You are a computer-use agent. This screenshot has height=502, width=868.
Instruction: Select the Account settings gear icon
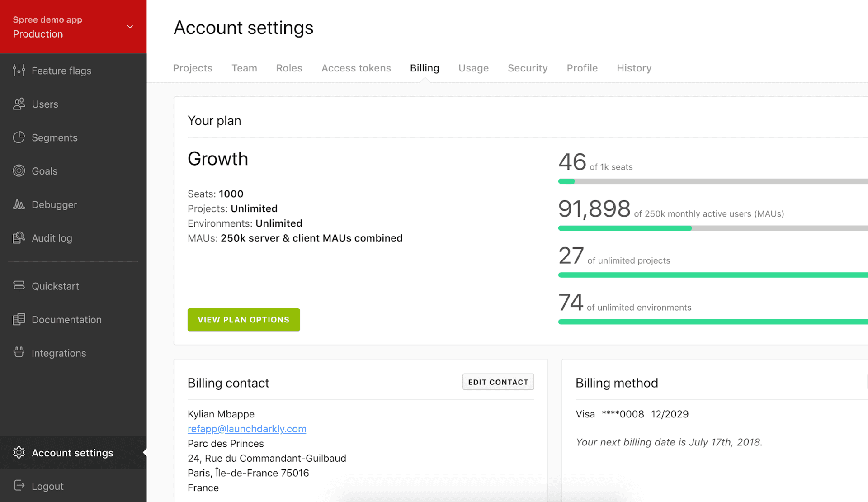19,452
